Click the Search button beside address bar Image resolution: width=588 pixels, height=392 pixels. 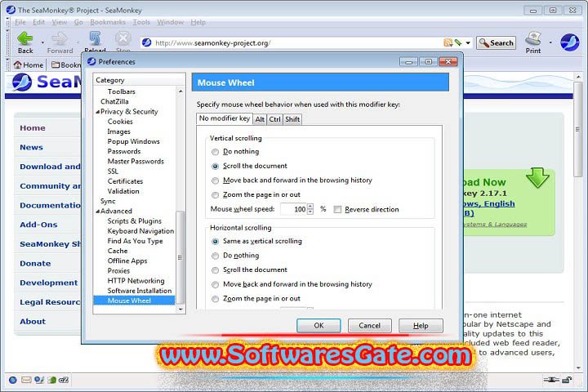497,42
